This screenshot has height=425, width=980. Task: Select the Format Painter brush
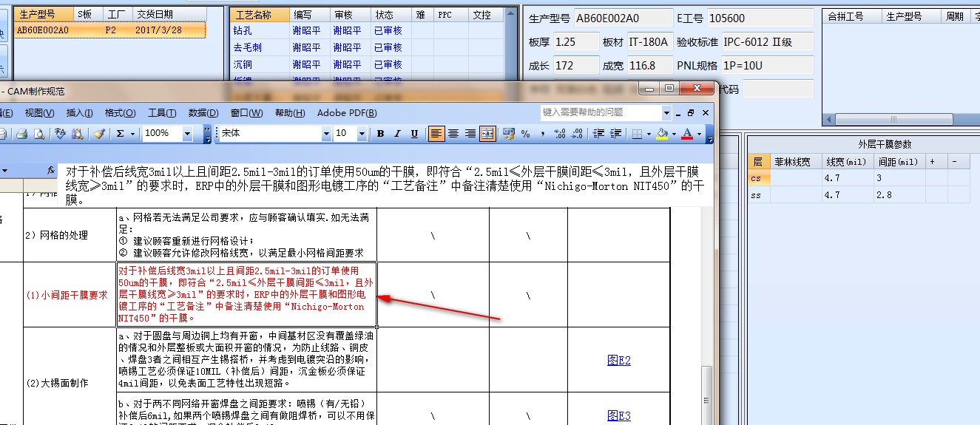(x=99, y=134)
